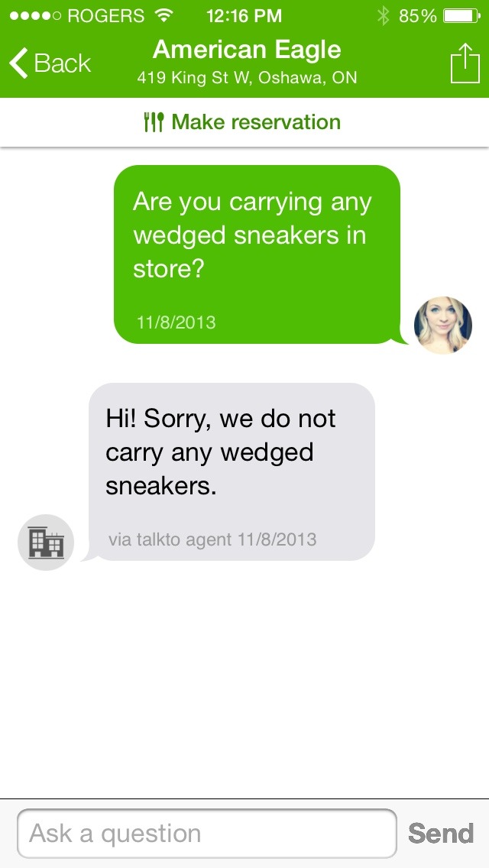Tap the business building avatar icon
Viewport: 489px width, 868px height.
[46, 542]
